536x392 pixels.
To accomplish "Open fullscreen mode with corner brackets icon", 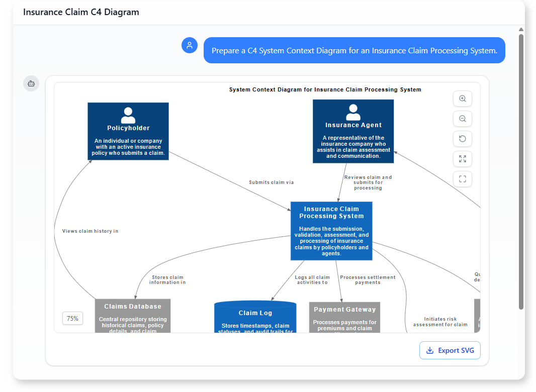I will pyautogui.click(x=462, y=179).
